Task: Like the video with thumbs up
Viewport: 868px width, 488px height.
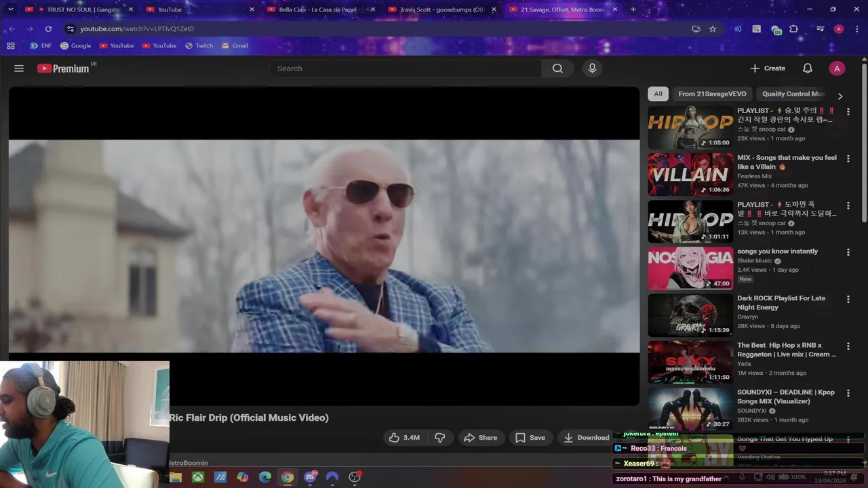Action: coord(404,438)
